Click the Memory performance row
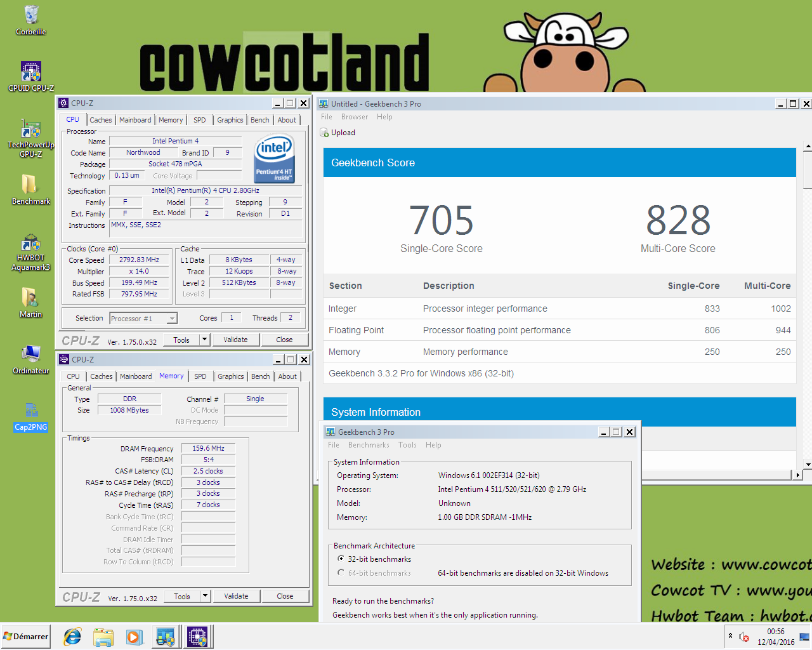This screenshot has height=650, width=812. [560, 352]
